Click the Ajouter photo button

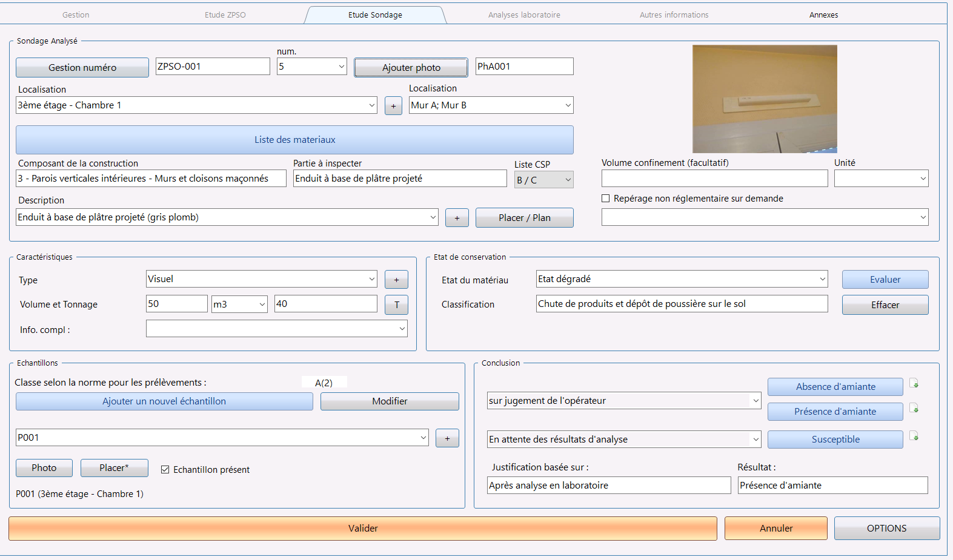click(x=411, y=68)
